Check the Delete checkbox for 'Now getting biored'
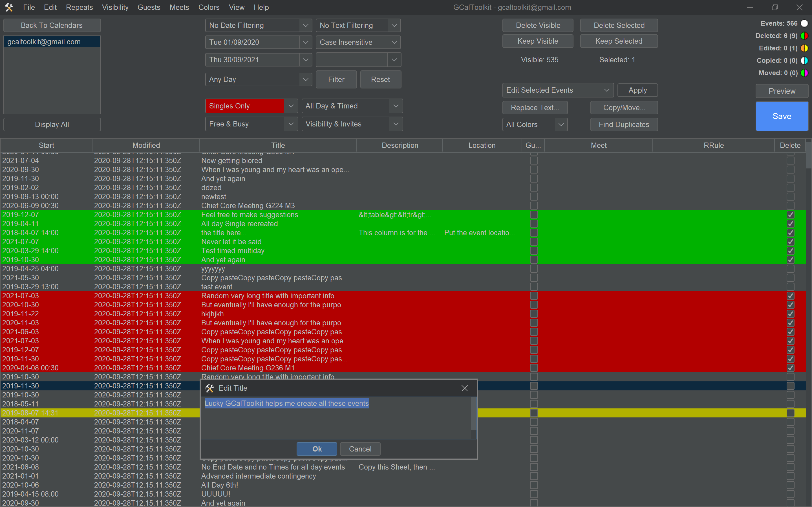Screen dimensions: 812x507 point(790,160)
